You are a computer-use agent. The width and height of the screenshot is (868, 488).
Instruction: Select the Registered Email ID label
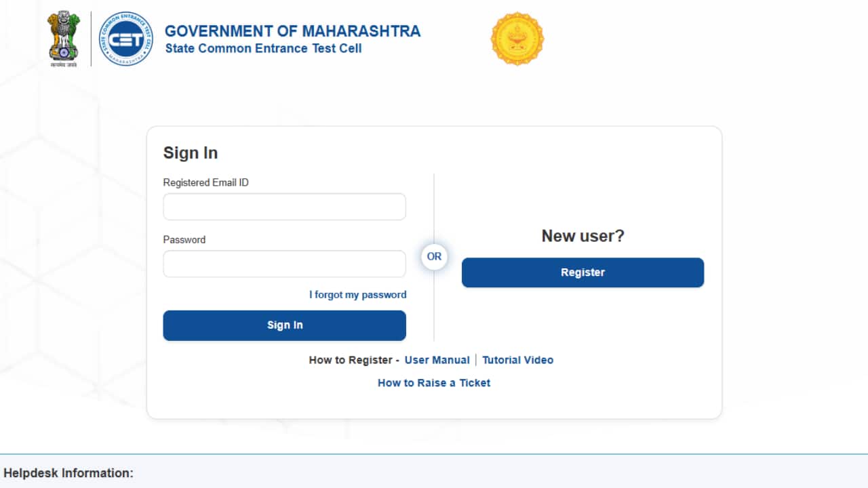(205, 182)
